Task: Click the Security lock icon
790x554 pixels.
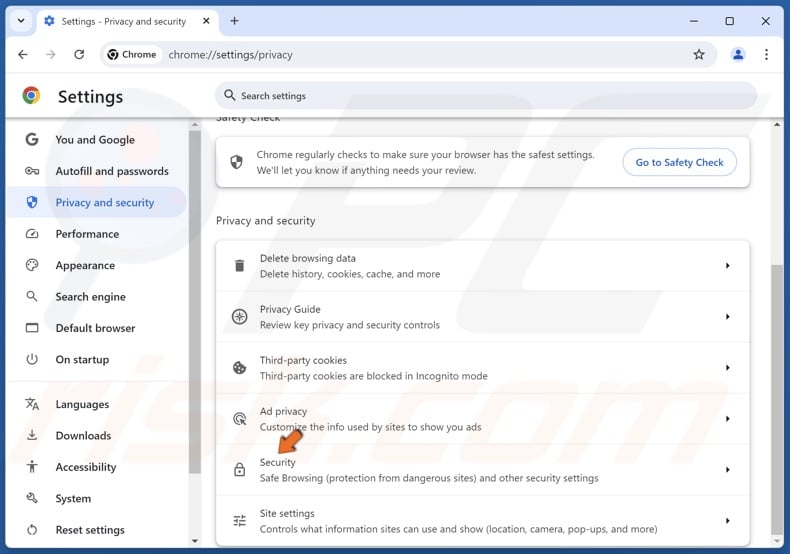Action: [x=239, y=470]
